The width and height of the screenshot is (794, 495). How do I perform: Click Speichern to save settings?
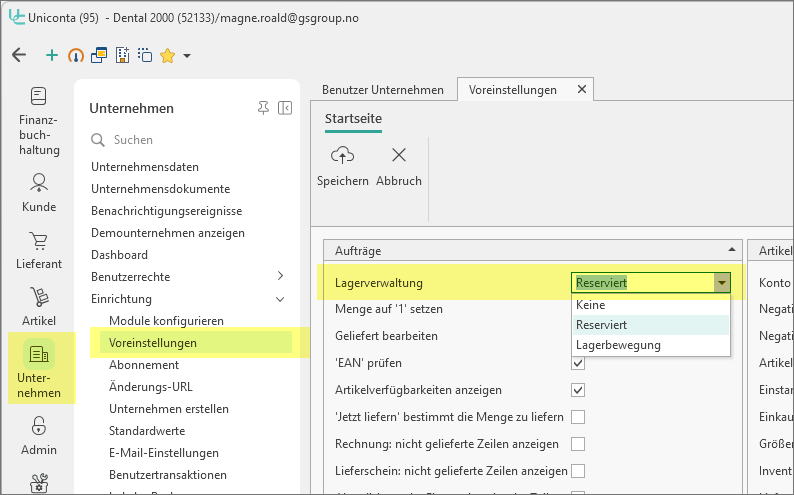tap(343, 167)
